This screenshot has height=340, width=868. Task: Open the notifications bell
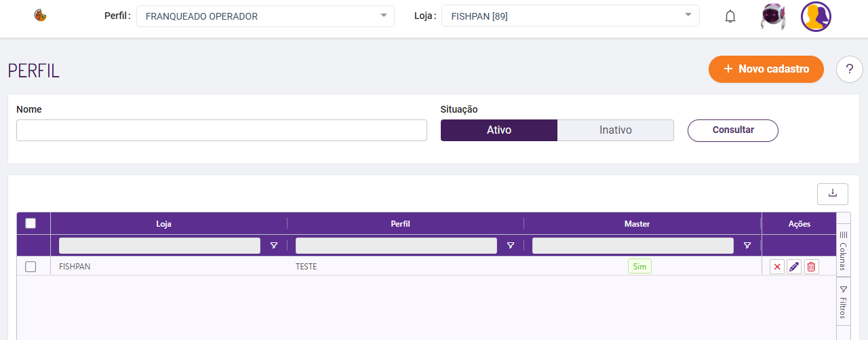[730, 16]
